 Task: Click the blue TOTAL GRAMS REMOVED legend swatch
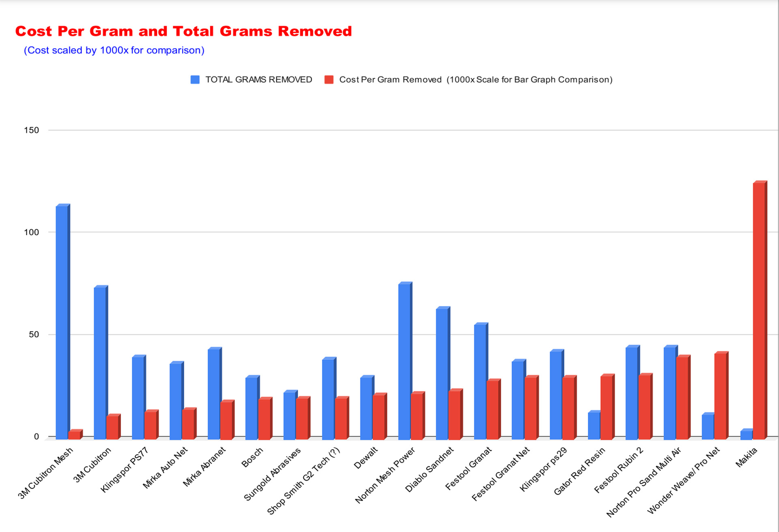[195, 79]
